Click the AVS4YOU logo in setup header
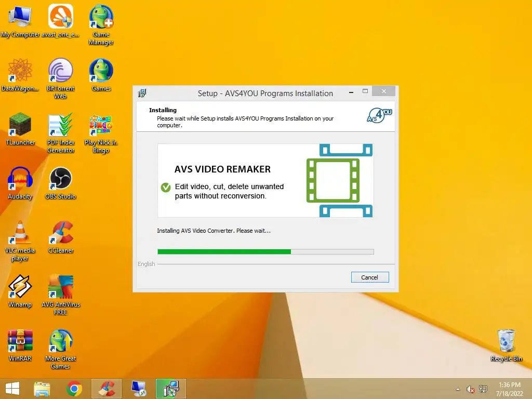The width and height of the screenshot is (532, 399). (379, 115)
